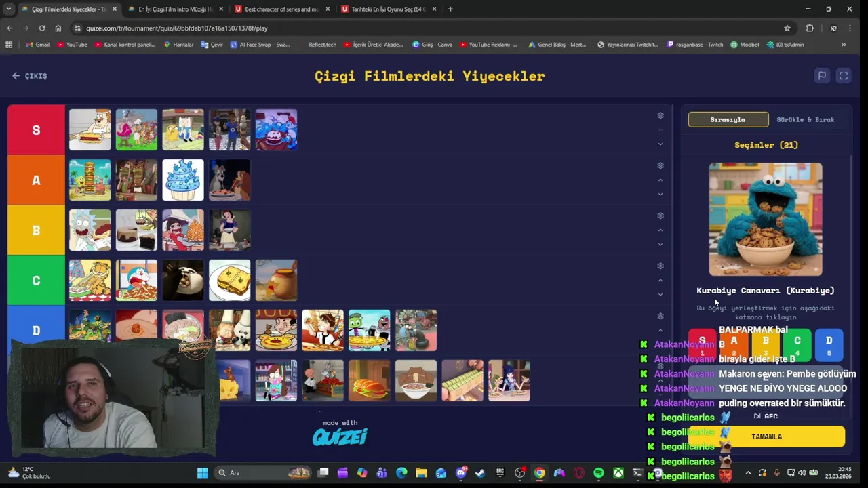Open the apps grid icon in bookmarks bar
Viewport: 868px width, 488px height.
click(x=9, y=45)
